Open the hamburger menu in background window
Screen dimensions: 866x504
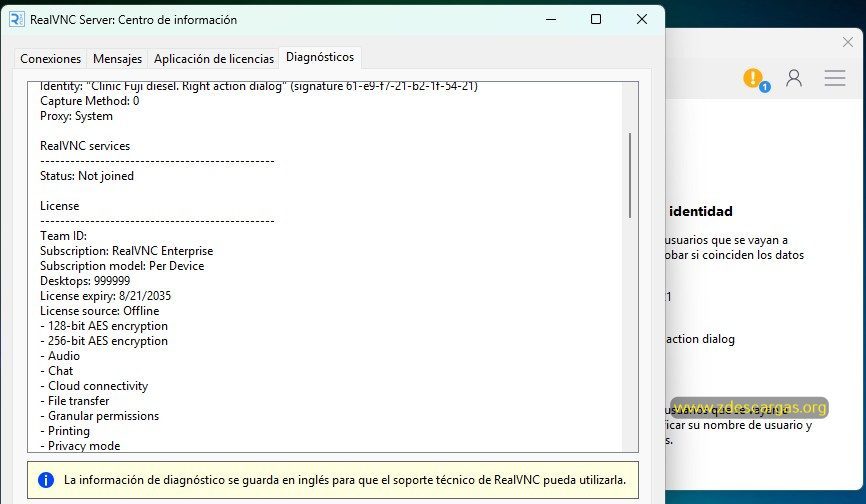(x=835, y=78)
